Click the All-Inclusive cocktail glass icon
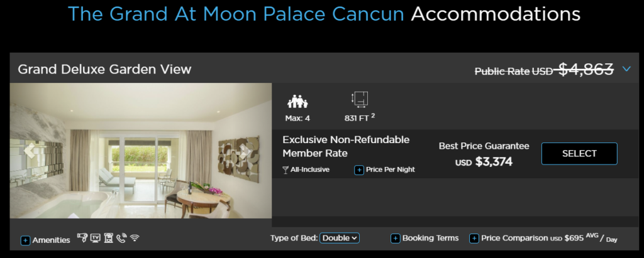 click(x=286, y=169)
